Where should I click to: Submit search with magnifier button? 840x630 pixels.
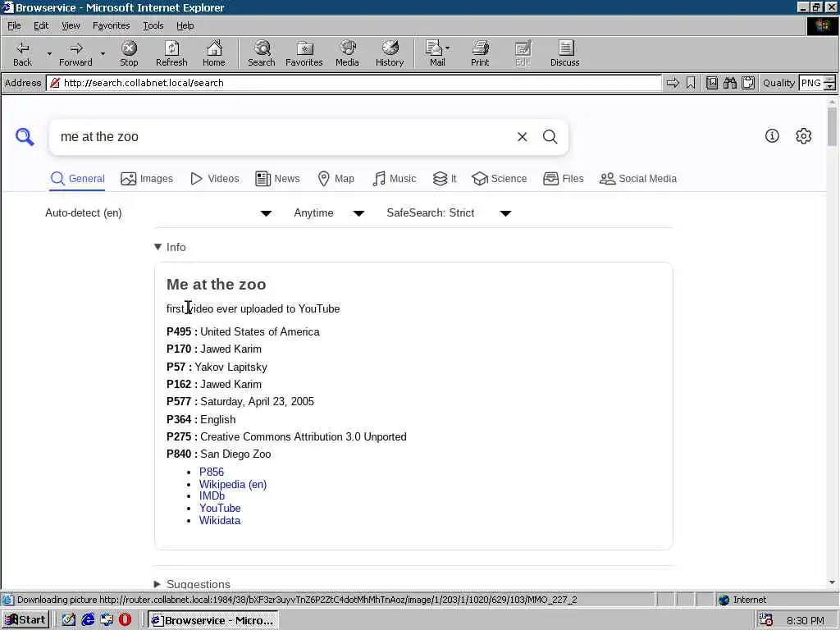pos(550,137)
